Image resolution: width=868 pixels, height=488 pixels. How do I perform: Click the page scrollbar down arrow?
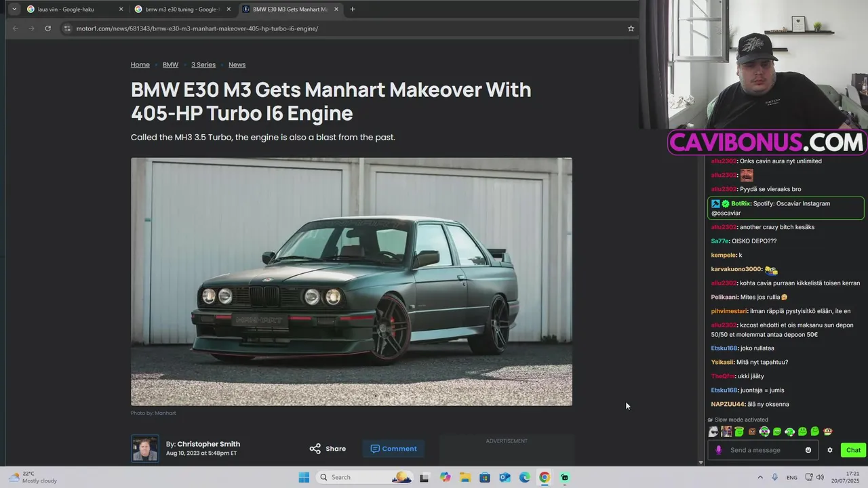pos(701,462)
